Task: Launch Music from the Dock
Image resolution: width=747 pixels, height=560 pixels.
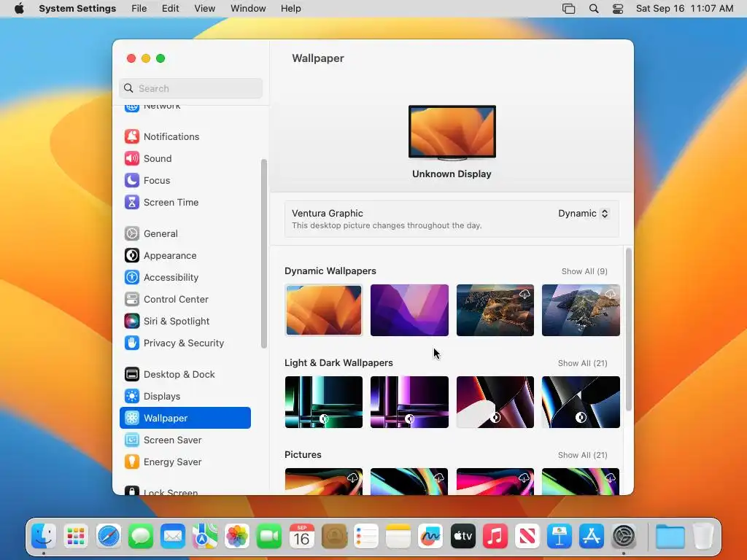Action: [495, 536]
